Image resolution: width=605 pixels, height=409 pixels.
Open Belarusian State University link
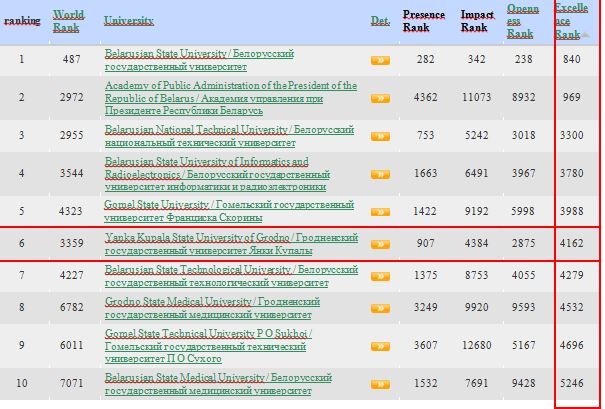point(199,60)
